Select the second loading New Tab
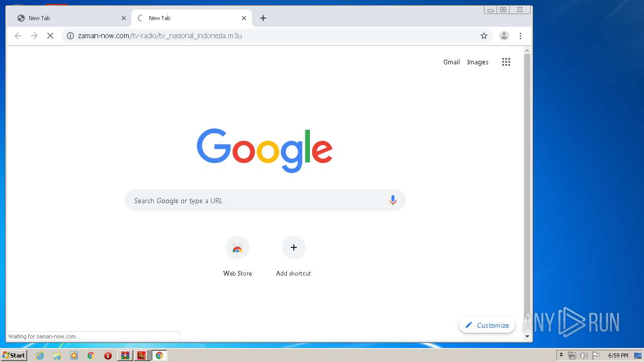This screenshot has height=362, width=644. pyautogui.click(x=191, y=18)
